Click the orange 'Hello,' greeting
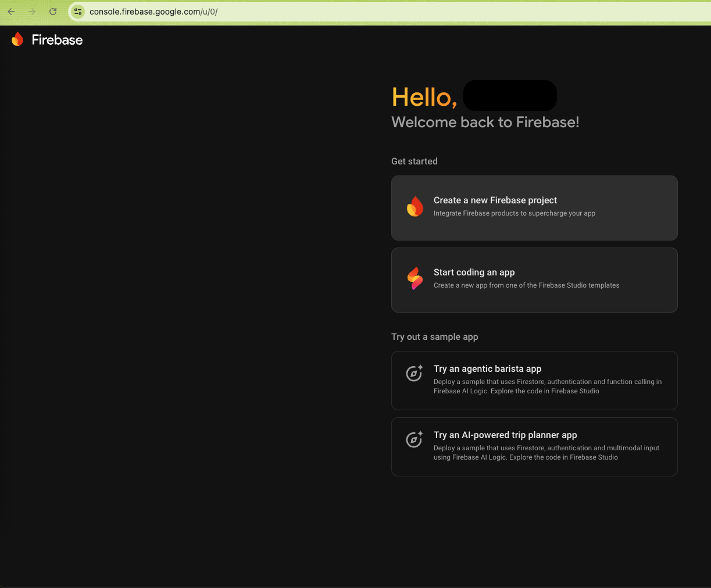 pos(424,97)
